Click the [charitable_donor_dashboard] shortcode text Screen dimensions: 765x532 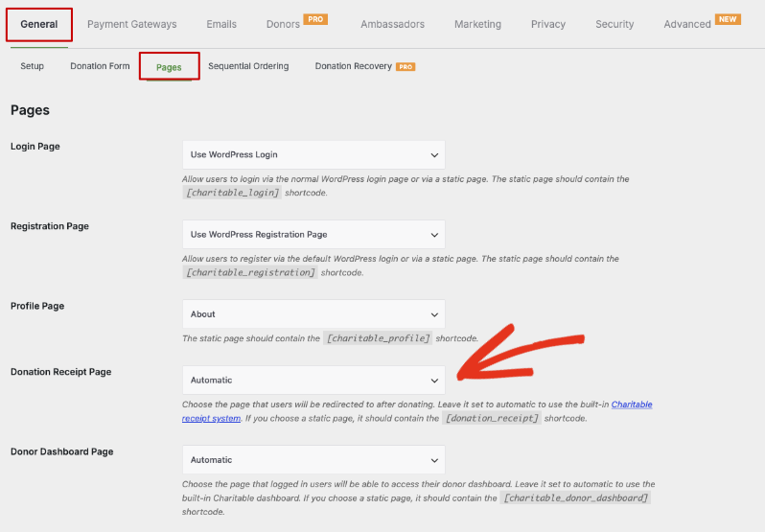coord(575,497)
